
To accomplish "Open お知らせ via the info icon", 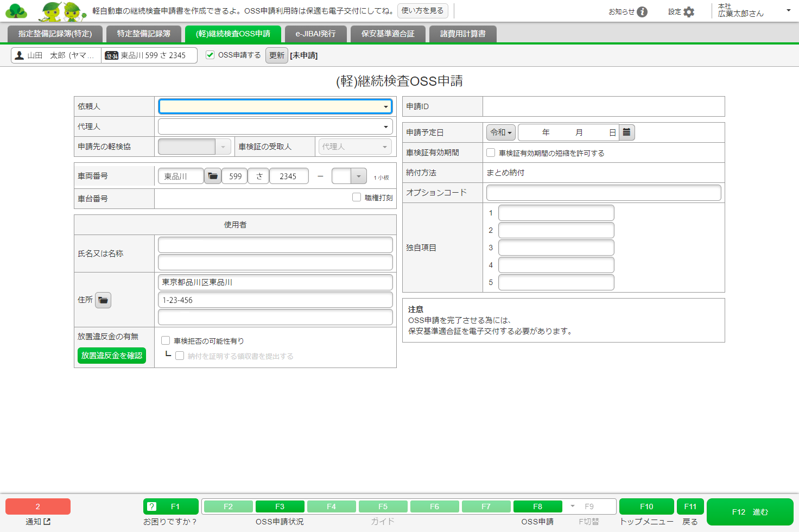I will tap(644, 11).
